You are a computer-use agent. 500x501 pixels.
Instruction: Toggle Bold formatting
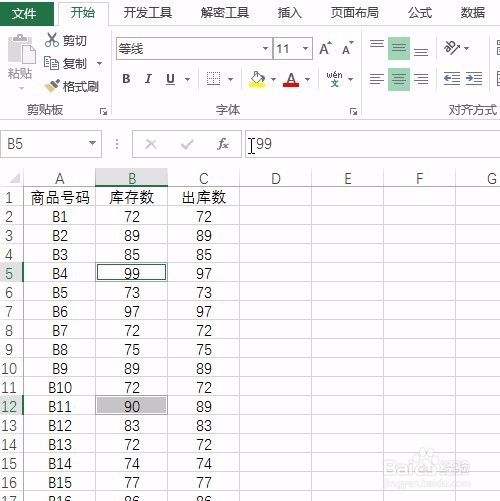pos(126,79)
